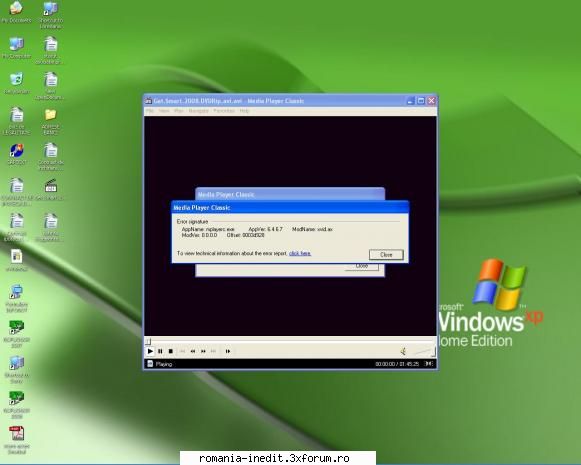Close the main Media Player Classic window

[x=431, y=101]
